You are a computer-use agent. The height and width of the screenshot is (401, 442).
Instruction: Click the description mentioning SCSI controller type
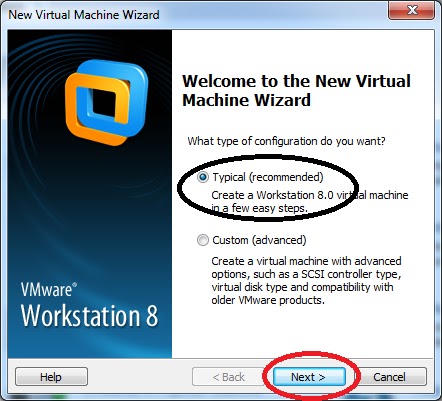tap(306, 280)
